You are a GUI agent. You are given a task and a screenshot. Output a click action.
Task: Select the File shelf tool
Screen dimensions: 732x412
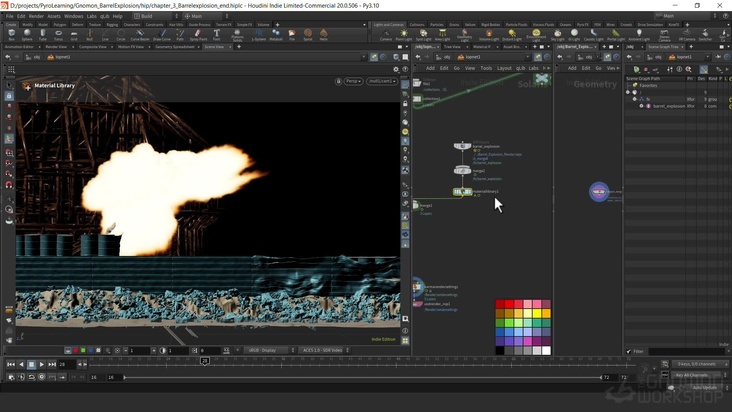tap(292, 35)
